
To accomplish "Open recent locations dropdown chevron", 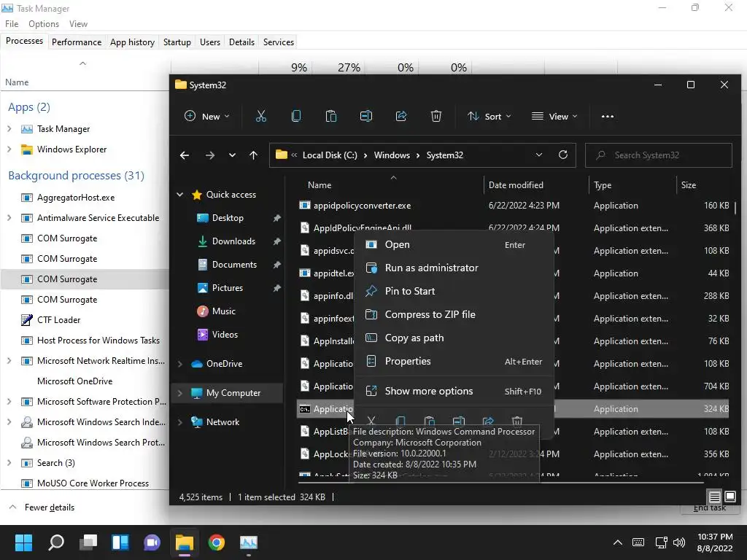I will 232,155.
